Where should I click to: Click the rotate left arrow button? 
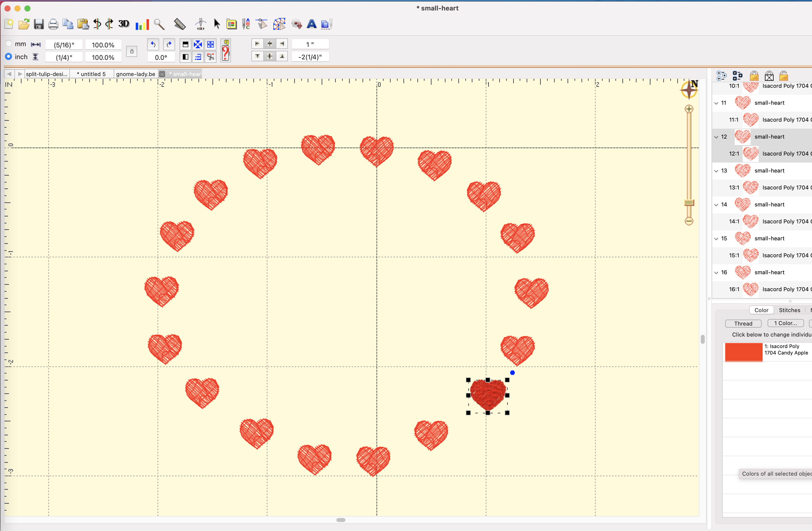tap(153, 44)
